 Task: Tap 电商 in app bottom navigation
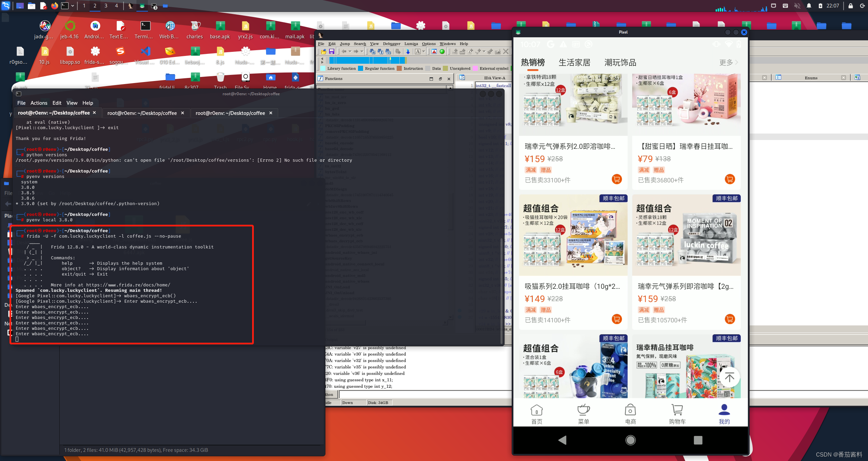(x=630, y=414)
